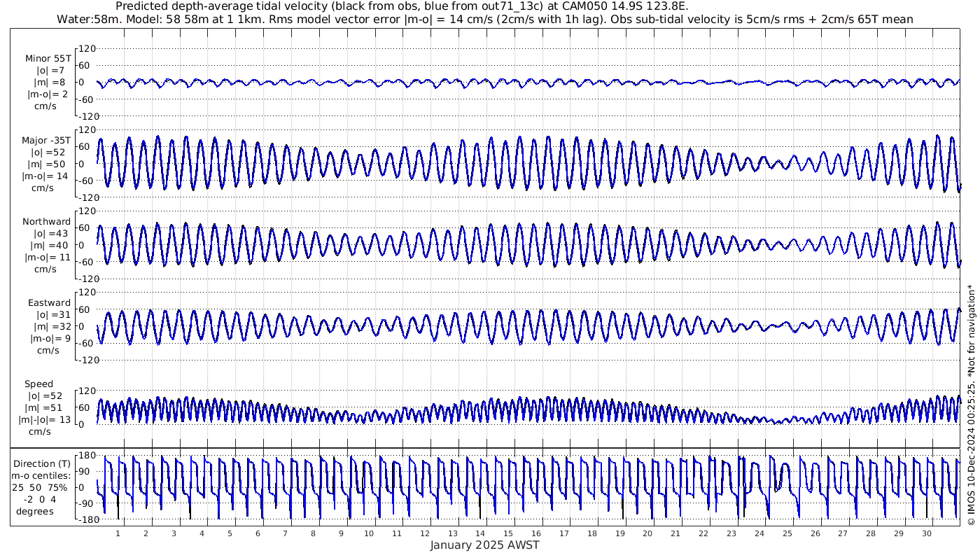
Task: Click '|m|-|o|= 13' in the Speed panel
Action: click(45, 420)
